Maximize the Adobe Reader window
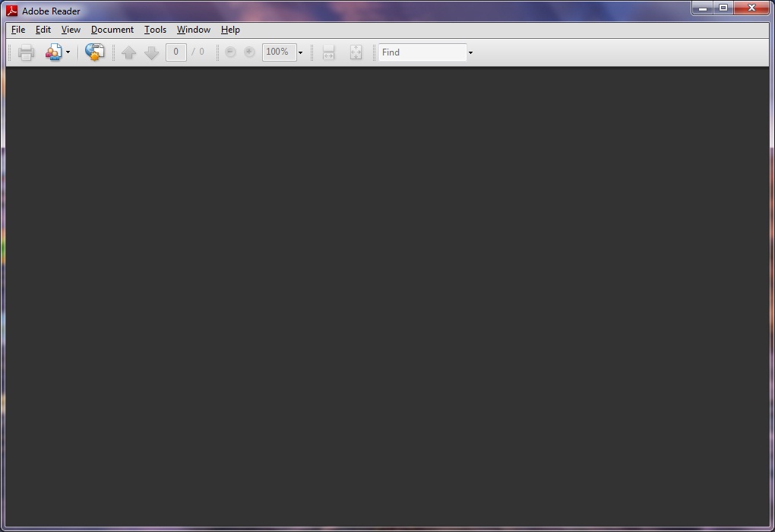This screenshot has width=775, height=532. [723, 8]
